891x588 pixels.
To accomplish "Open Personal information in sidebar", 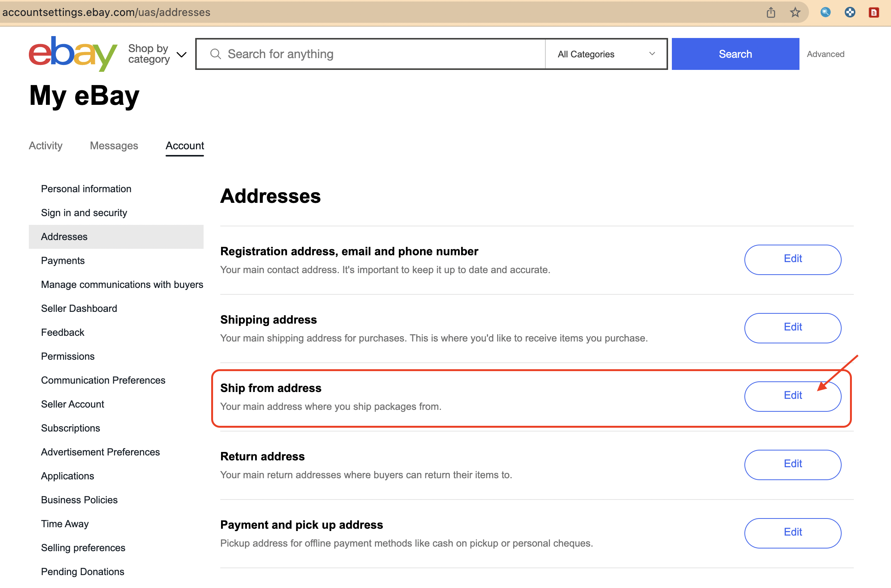I will coord(86,189).
